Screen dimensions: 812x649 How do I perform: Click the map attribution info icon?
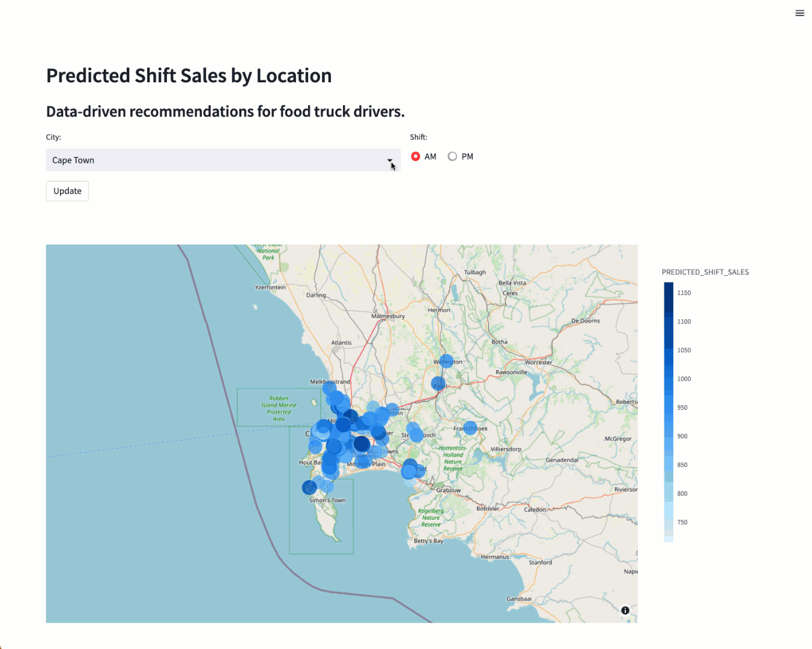(x=625, y=610)
